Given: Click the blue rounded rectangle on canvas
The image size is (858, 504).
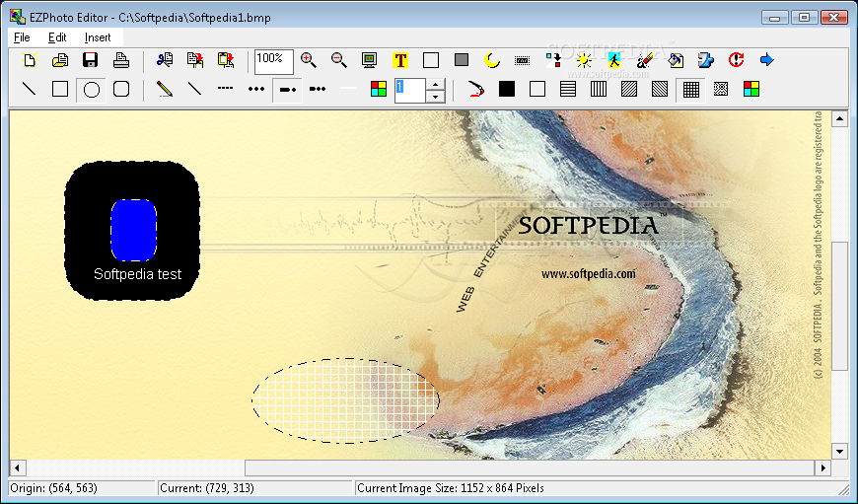Looking at the screenshot, I should (133, 230).
